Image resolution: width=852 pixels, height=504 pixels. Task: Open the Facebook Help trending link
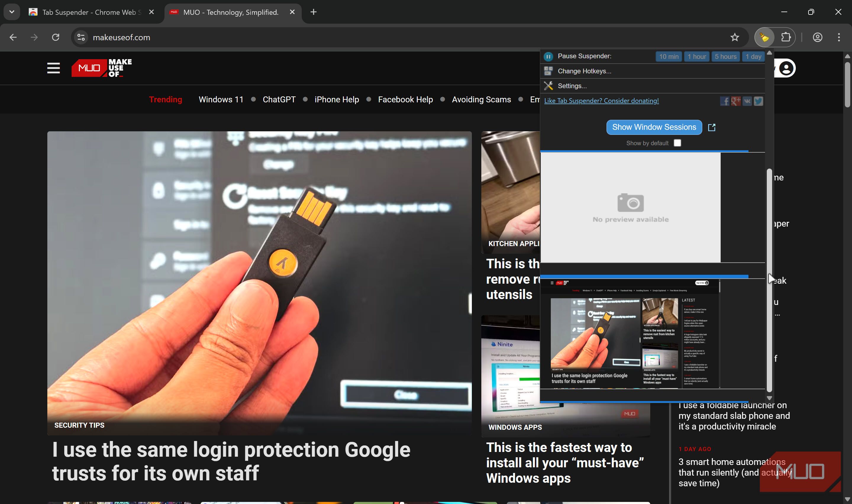[406, 99]
